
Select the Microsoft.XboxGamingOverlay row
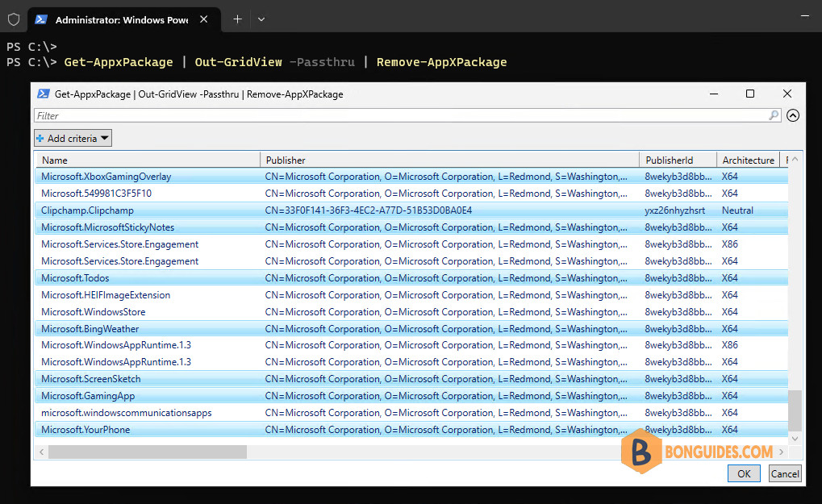tap(411, 177)
